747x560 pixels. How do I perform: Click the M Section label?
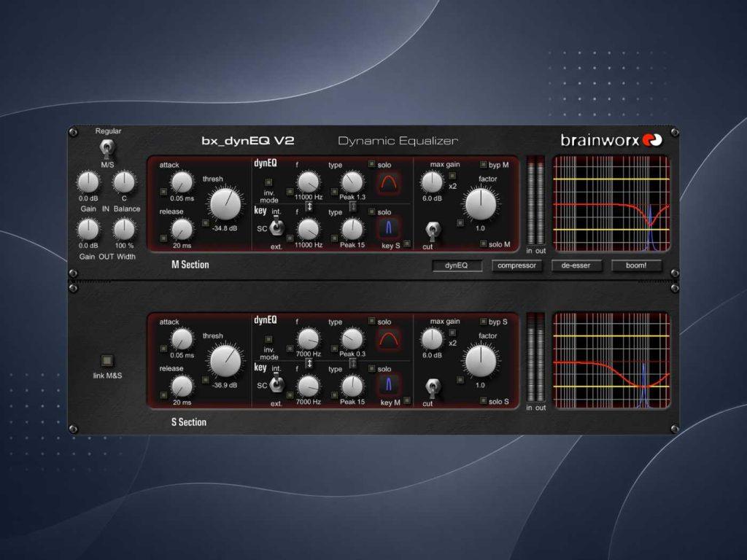coord(190,265)
